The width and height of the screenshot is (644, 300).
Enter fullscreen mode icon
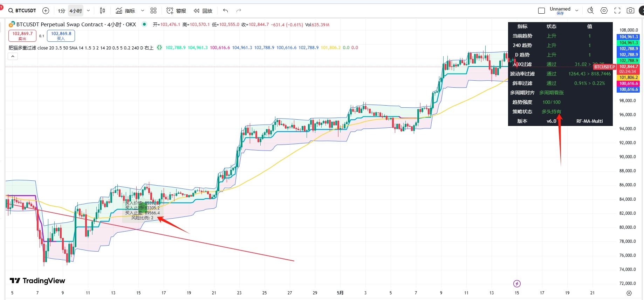point(617,11)
